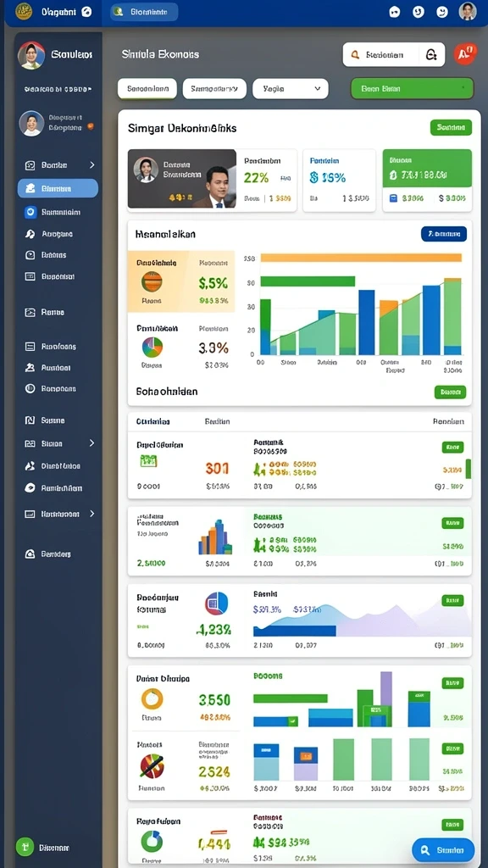Screen dimensions: 488x868
Task: Click the wide green button next to the filter pills
Action: click(413, 88)
